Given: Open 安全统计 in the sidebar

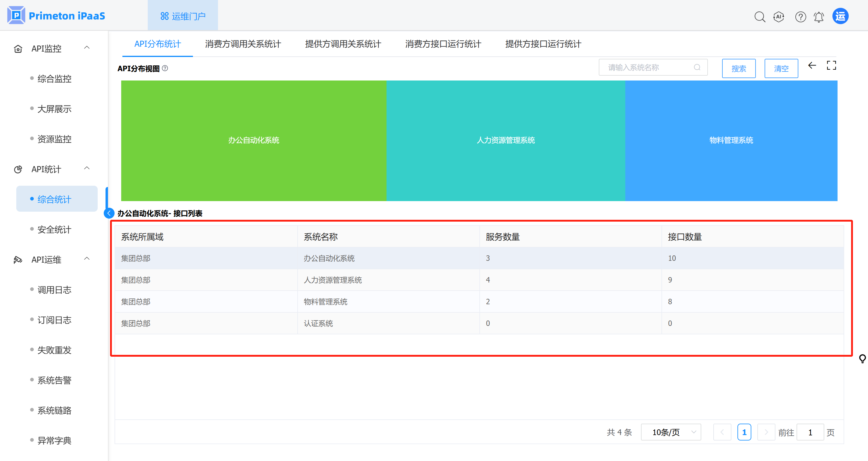Looking at the screenshot, I should tap(54, 229).
